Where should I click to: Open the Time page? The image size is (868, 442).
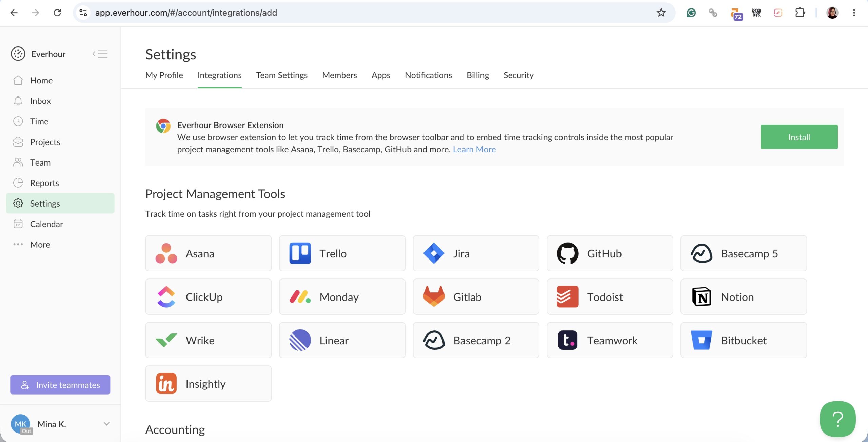[60, 121]
